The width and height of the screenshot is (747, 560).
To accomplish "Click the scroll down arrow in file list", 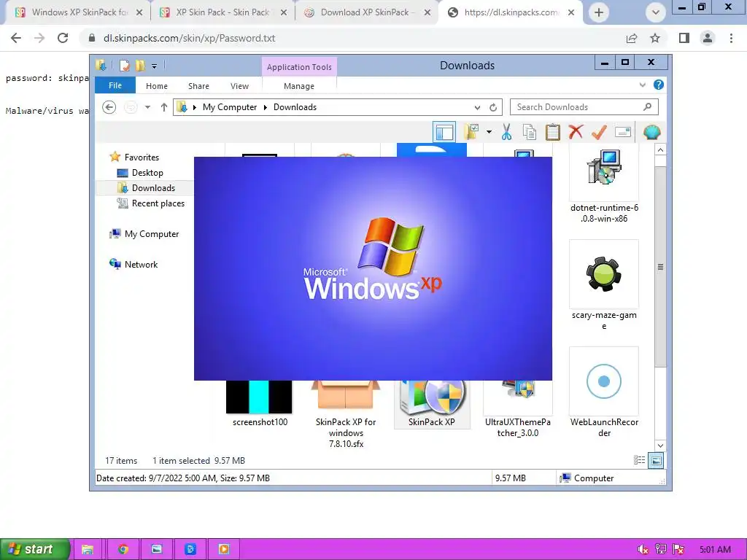I will click(x=660, y=446).
